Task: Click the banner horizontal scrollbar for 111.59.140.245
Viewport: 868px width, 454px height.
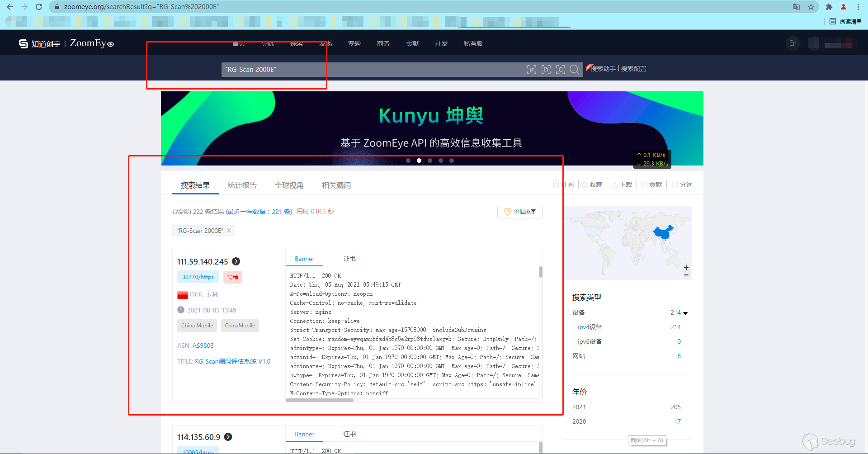Action: 320,400
